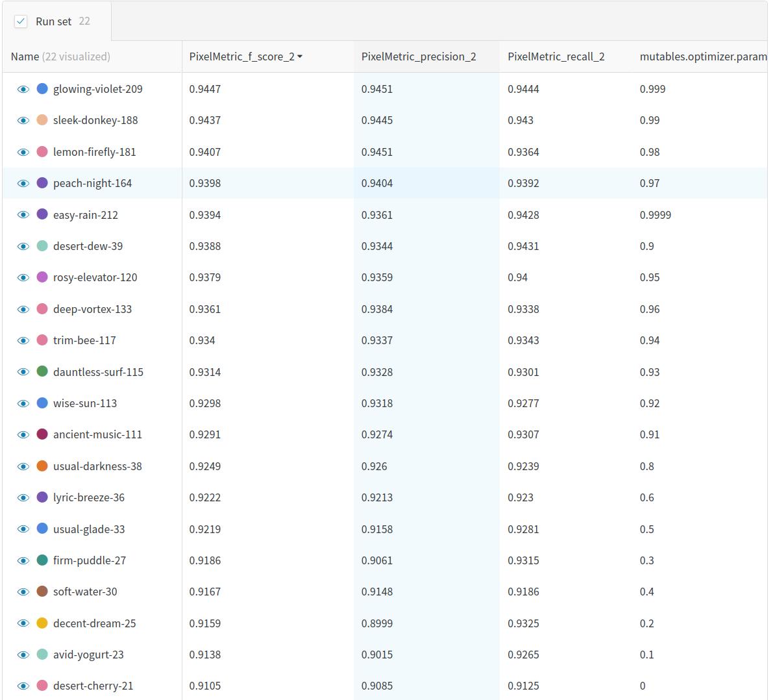775x700 pixels.
Task: Open the dauntless-surf-115 run
Action: pyautogui.click(x=98, y=372)
